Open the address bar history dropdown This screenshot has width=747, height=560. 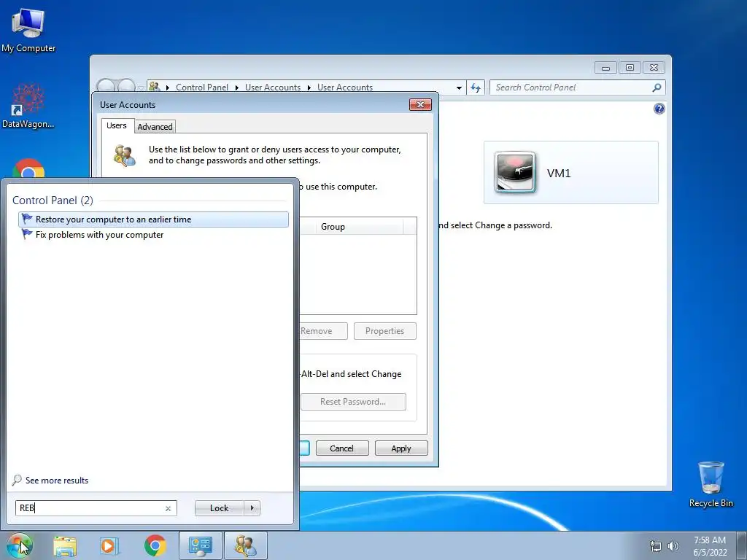pyautogui.click(x=459, y=87)
